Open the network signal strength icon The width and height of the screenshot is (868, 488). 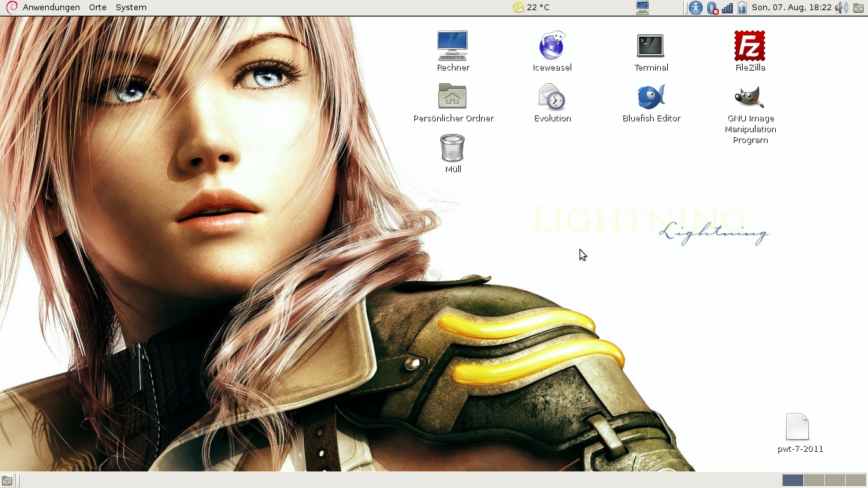727,8
